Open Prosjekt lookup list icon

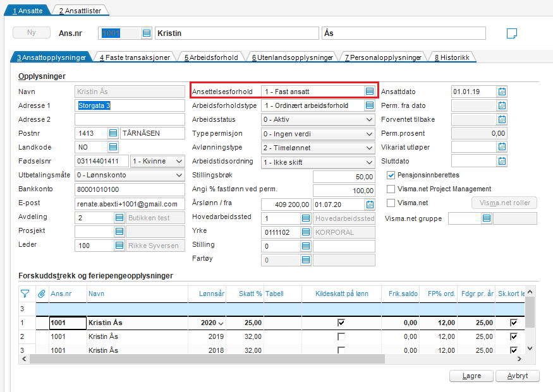pos(119,232)
